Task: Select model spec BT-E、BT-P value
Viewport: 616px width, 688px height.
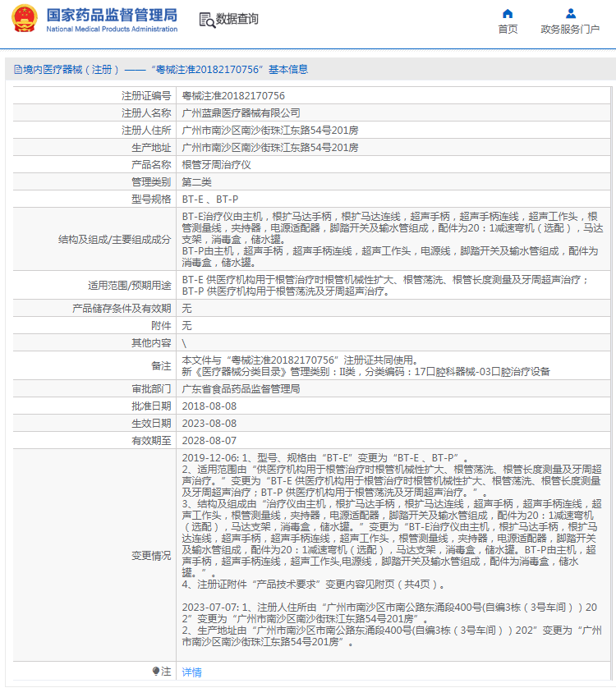Action: point(210,200)
